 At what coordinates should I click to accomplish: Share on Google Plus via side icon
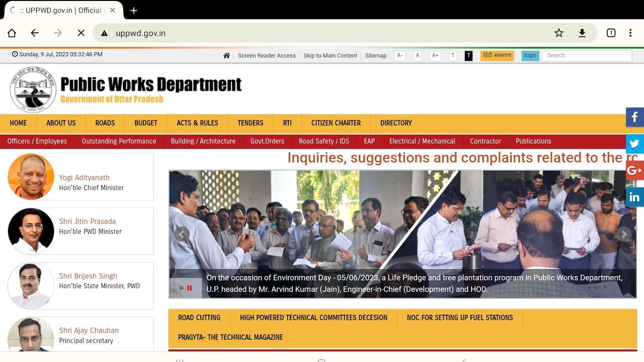point(635,170)
